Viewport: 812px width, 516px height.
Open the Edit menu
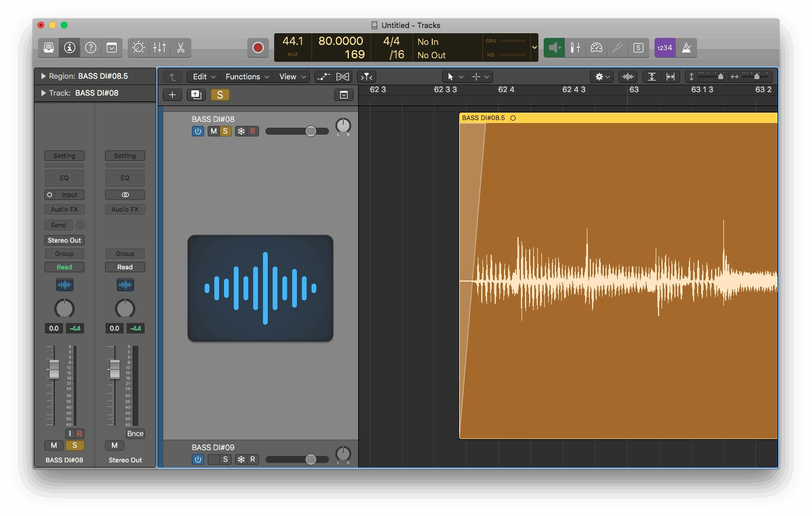(204, 77)
